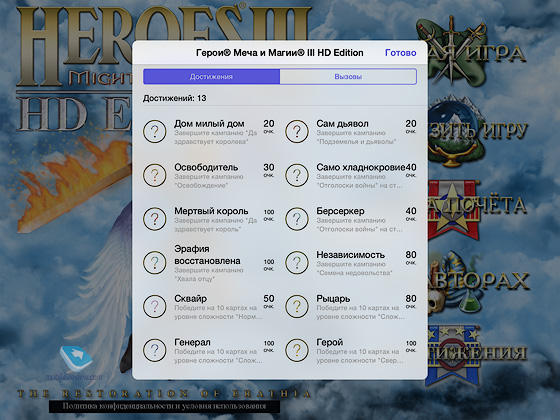The width and height of the screenshot is (560, 420).
Task: Open the Мертвый король achievement icon
Action: pos(155,219)
